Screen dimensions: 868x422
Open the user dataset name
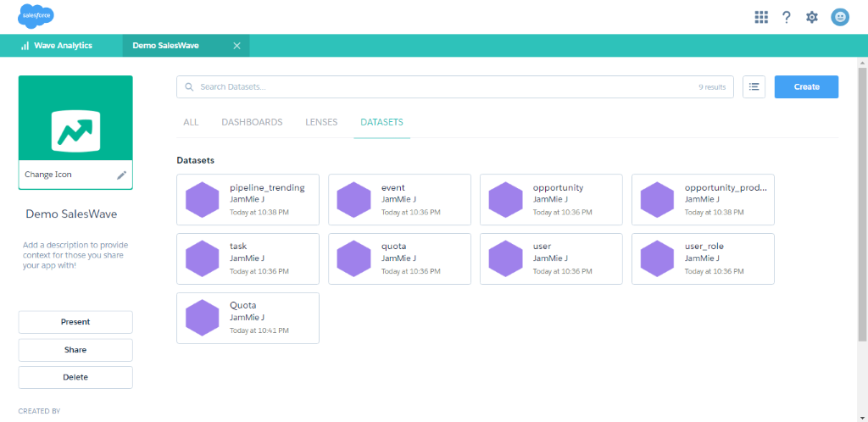[x=542, y=247]
